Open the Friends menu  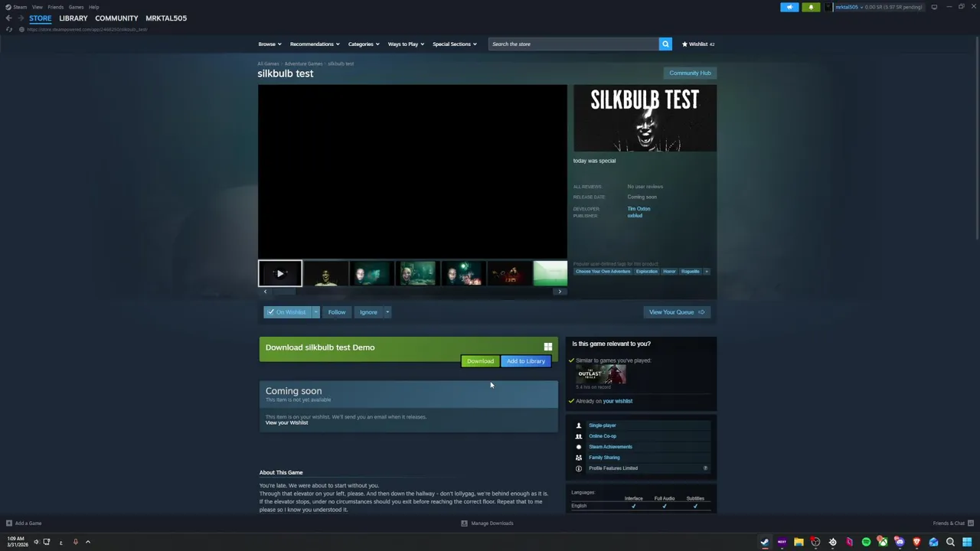click(x=55, y=7)
